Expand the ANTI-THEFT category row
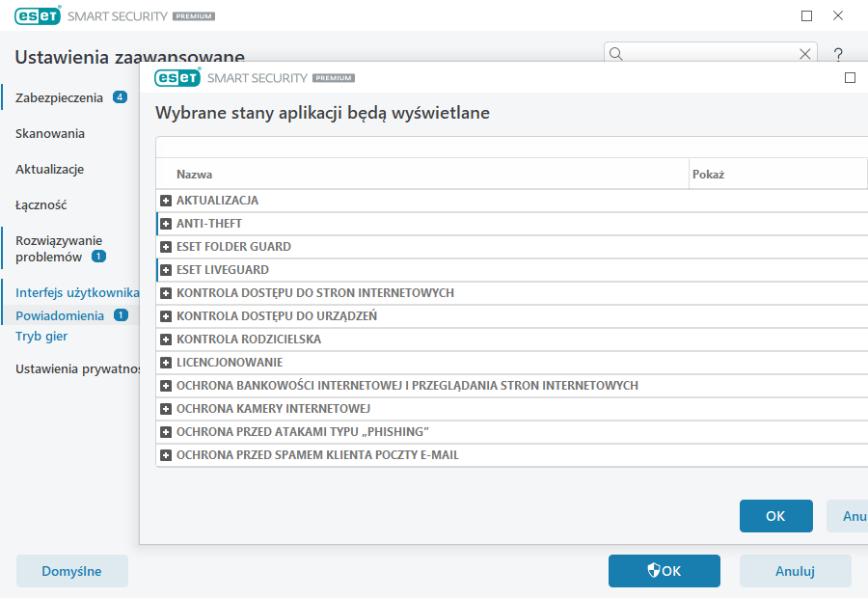This screenshot has width=868, height=598. 166,224
